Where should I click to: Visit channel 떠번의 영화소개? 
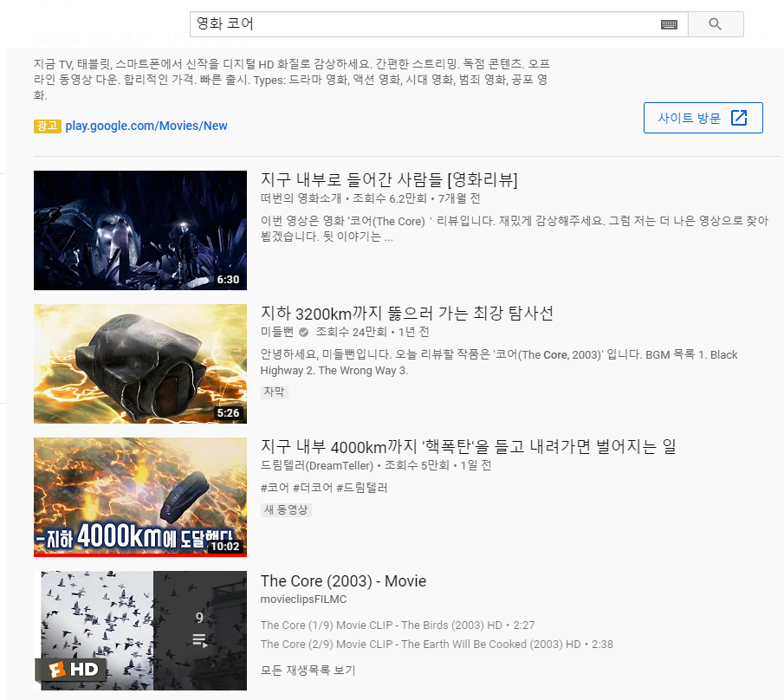pyautogui.click(x=301, y=198)
